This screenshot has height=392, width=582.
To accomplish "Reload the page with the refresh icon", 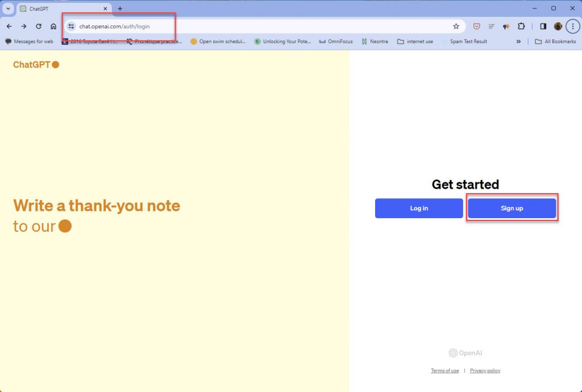I will coord(39,26).
